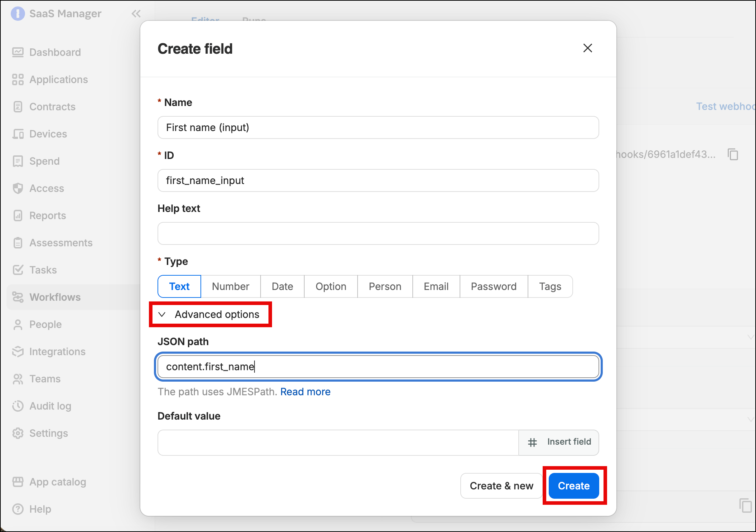Click the copy icon at bottom right
Image resolution: width=756 pixels, height=532 pixels.
(x=745, y=505)
